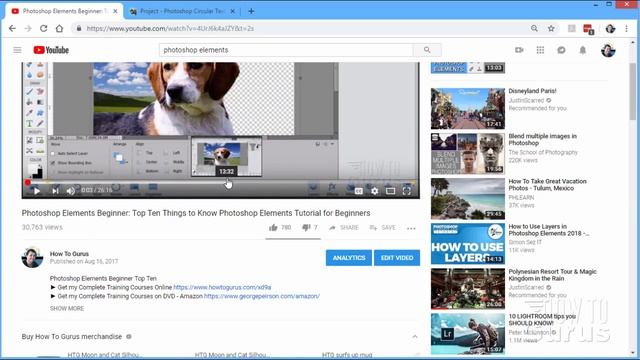640x360 pixels.
Task: Go back in browser history
Action: pyautogui.click(x=12, y=28)
